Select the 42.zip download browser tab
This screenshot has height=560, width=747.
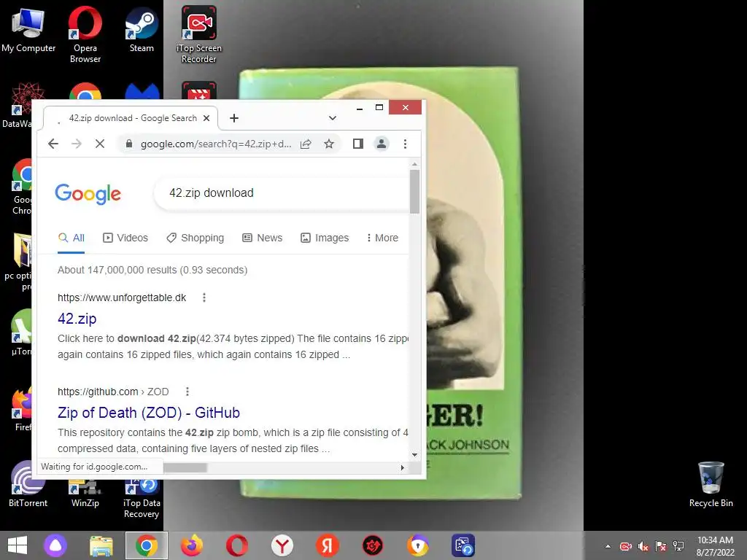point(130,118)
